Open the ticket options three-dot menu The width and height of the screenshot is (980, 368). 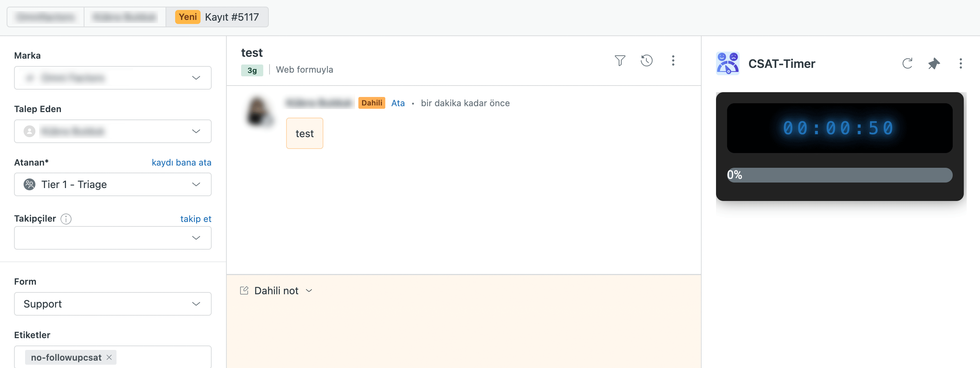point(673,60)
